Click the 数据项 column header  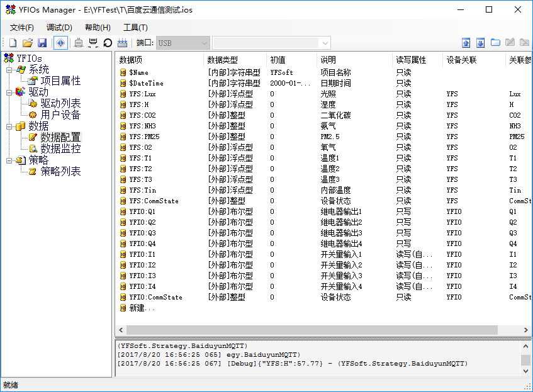[x=130, y=60]
